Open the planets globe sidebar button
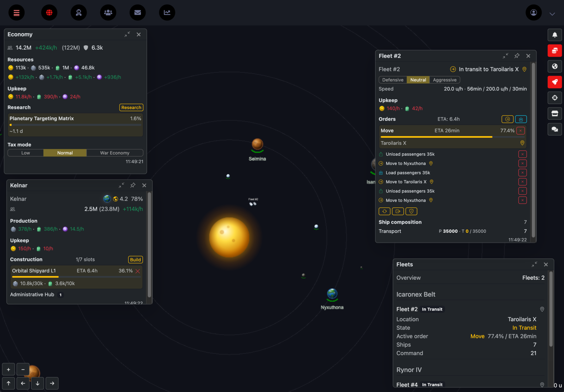The height and width of the screenshot is (392, 564). (x=555, y=66)
